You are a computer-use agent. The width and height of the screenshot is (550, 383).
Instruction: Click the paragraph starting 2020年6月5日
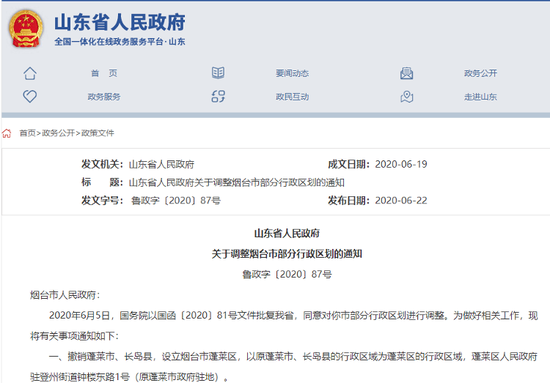[284, 326]
